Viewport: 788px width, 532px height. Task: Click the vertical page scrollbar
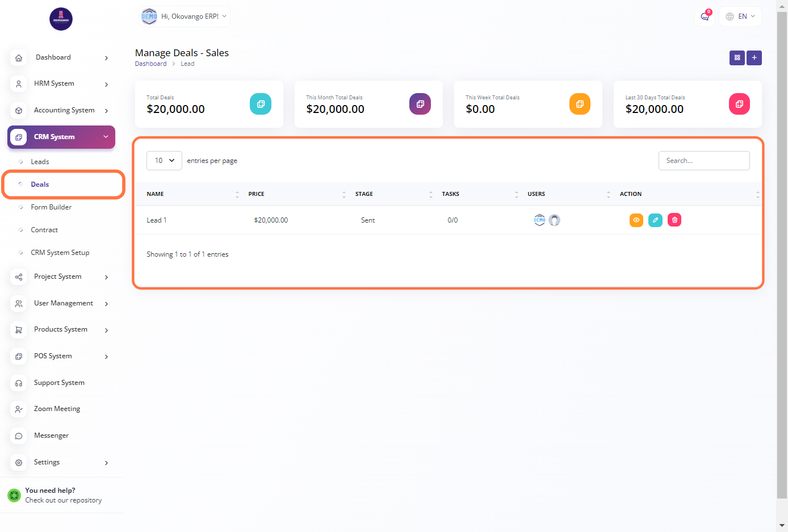click(x=782, y=255)
